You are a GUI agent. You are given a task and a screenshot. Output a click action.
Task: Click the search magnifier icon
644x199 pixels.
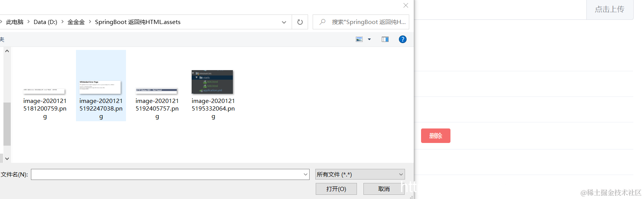[323, 22]
